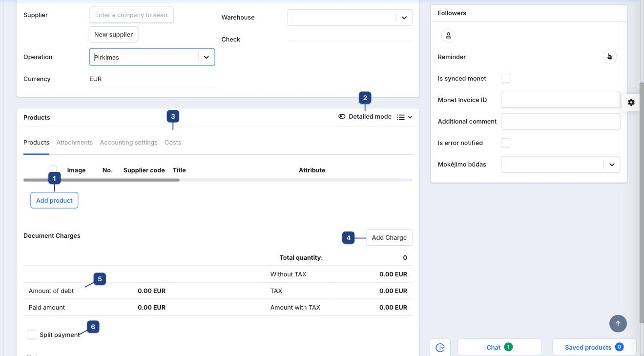Click the Document Charges heading
Viewport: 644px width, 356px height.
[x=52, y=236]
